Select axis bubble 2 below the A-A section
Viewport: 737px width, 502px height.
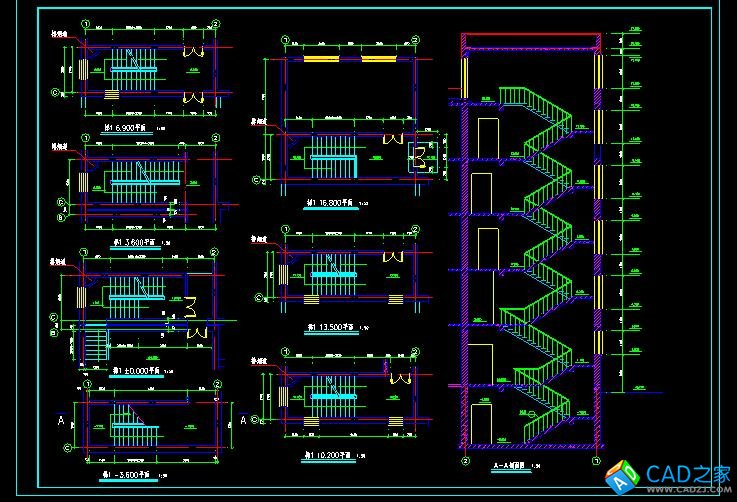point(465,462)
